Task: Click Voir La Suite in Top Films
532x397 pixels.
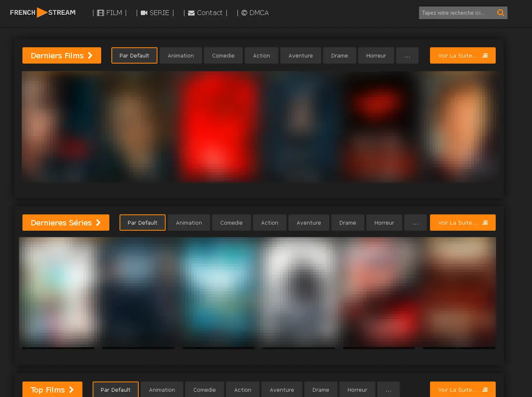Action: pyautogui.click(x=463, y=390)
